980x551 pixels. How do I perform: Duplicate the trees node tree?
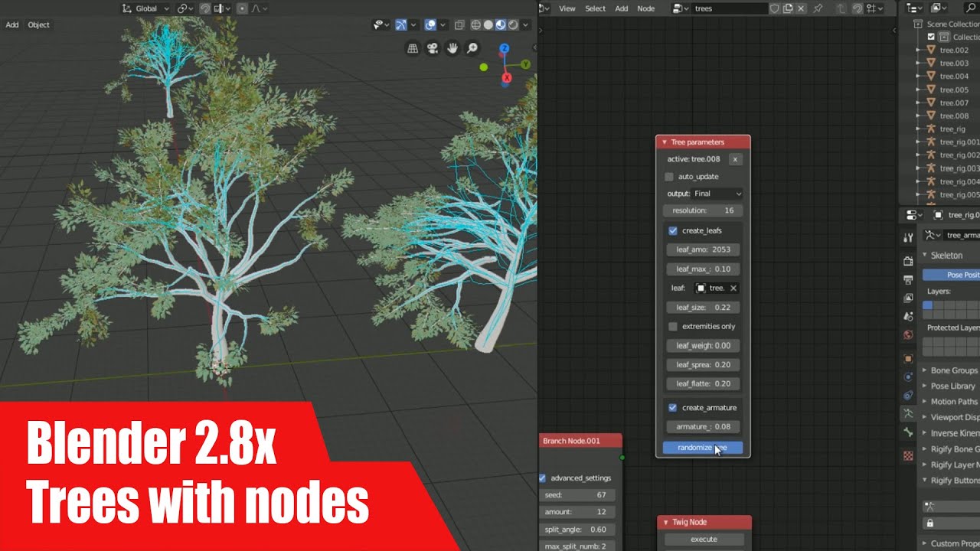[x=788, y=8]
